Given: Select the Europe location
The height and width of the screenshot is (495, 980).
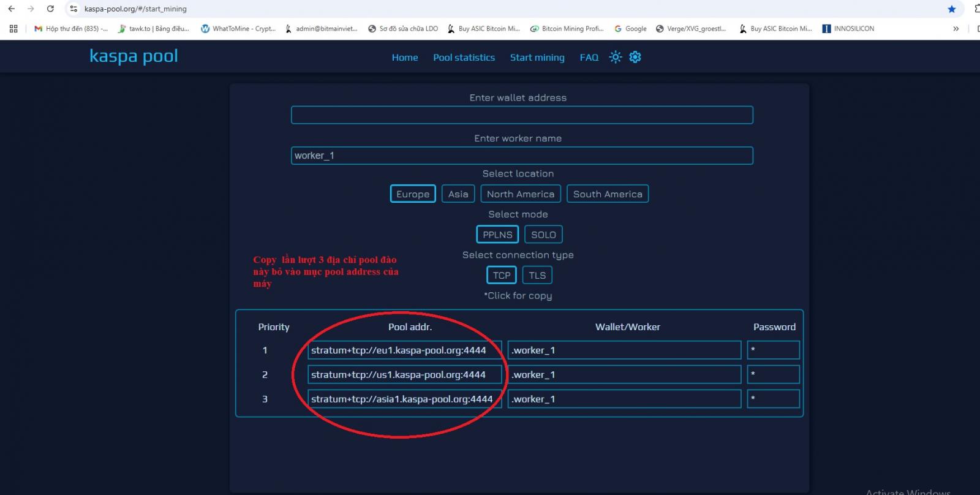Looking at the screenshot, I should click(x=413, y=194).
